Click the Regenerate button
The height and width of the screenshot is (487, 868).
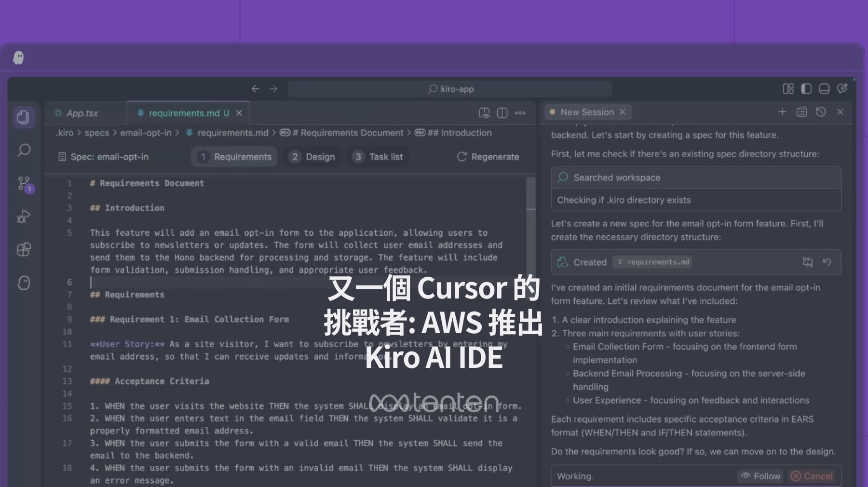pos(488,157)
